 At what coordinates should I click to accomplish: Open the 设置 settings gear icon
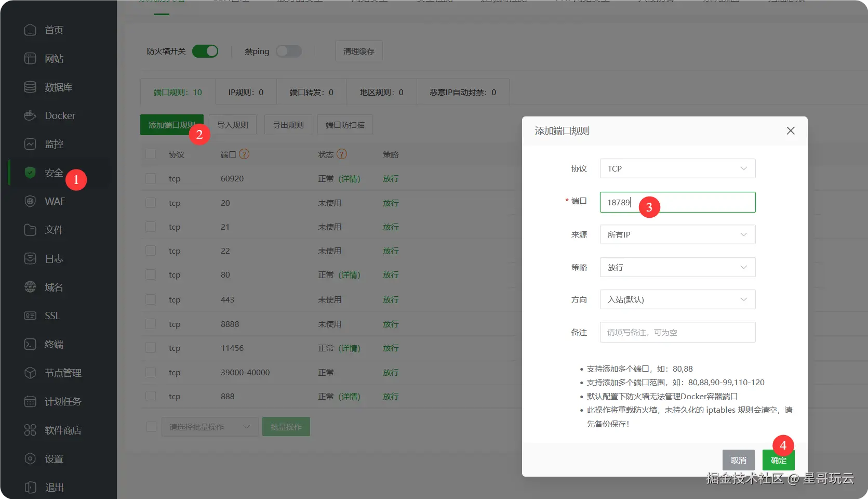[30, 458]
